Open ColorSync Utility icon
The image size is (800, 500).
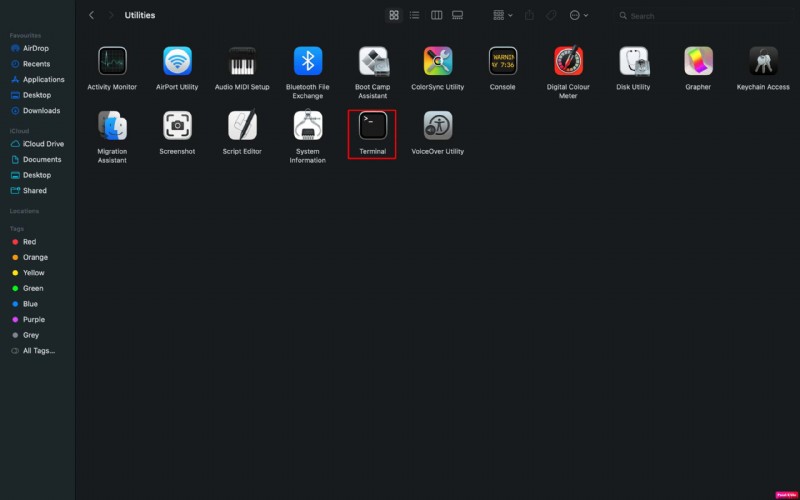point(438,61)
